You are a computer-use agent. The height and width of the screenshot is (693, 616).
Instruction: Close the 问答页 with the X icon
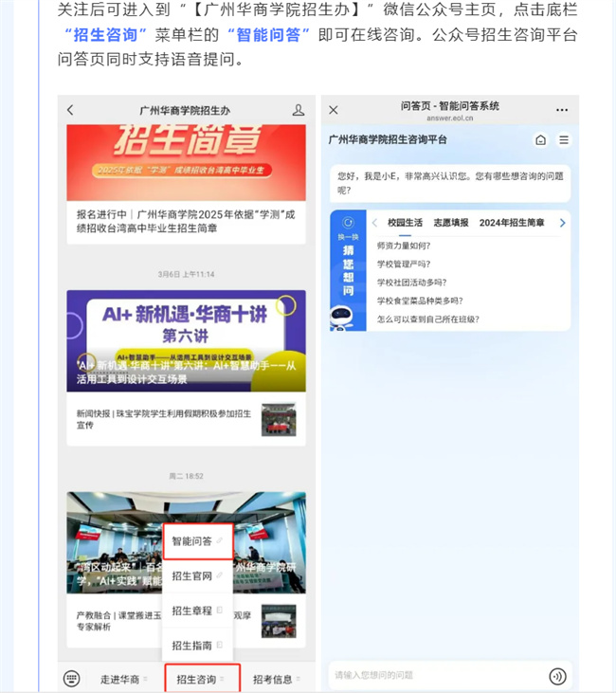(x=334, y=111)
